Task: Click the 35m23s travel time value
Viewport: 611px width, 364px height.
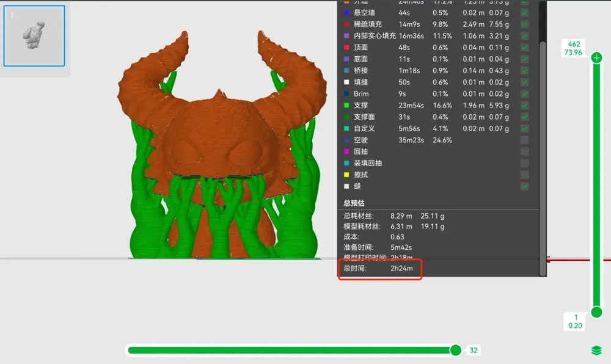Action: [x=411, y=140]
